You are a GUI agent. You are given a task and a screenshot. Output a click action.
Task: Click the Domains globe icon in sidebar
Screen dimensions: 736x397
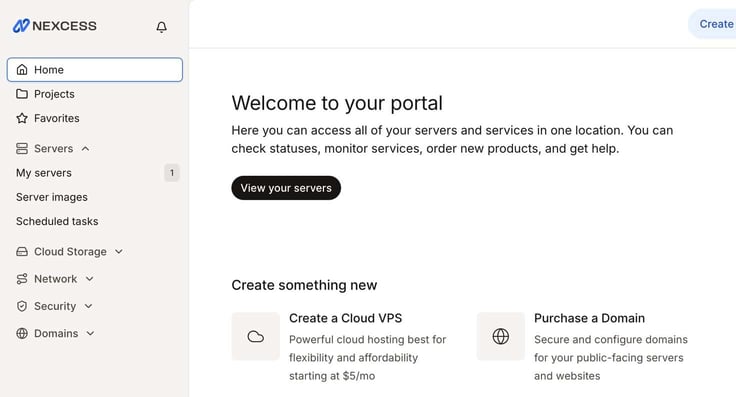coord(22,334)
